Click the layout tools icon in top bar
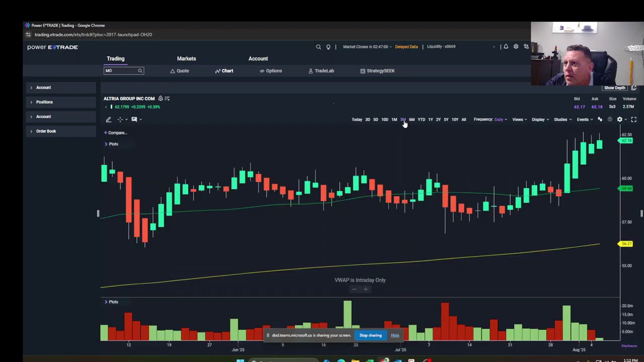 (526, 47)
